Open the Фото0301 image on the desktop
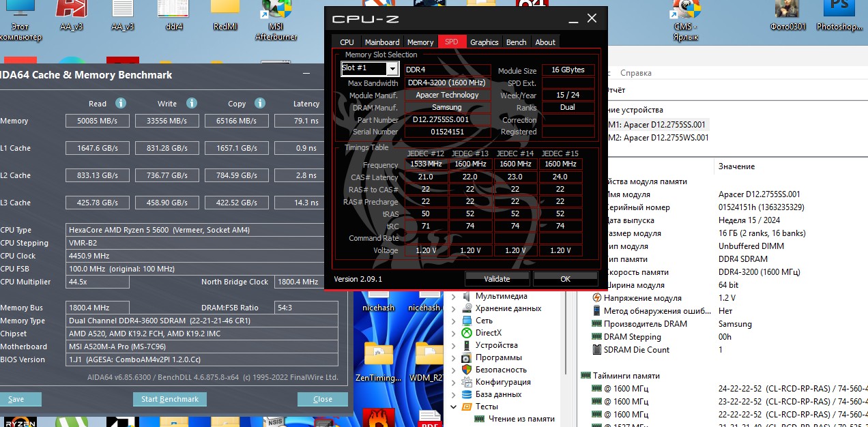This screenshot has width=868, height=427. point(787,16)
